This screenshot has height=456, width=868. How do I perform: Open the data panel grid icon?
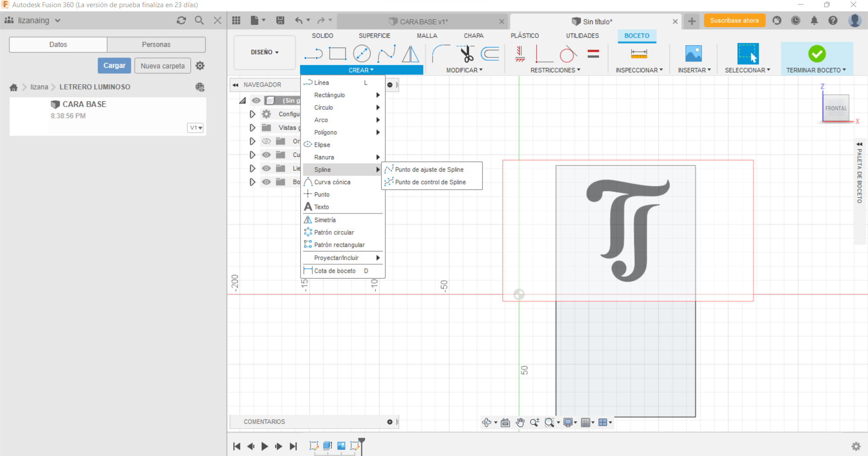point(236,20)
